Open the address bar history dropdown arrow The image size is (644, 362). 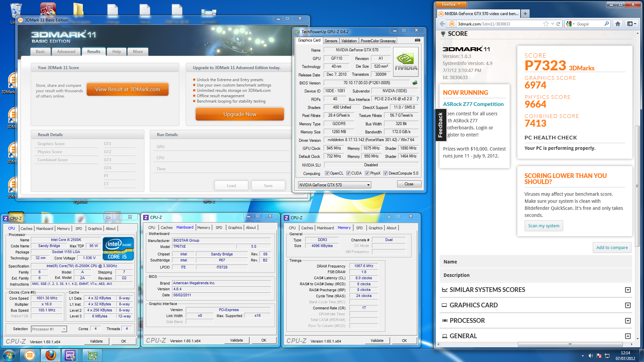coord(552,24)
